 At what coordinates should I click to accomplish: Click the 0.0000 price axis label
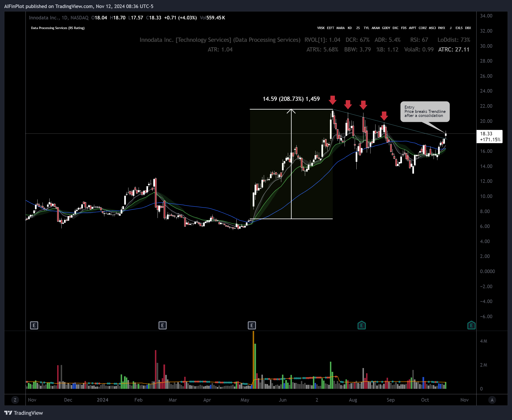(x=487, y=271)
